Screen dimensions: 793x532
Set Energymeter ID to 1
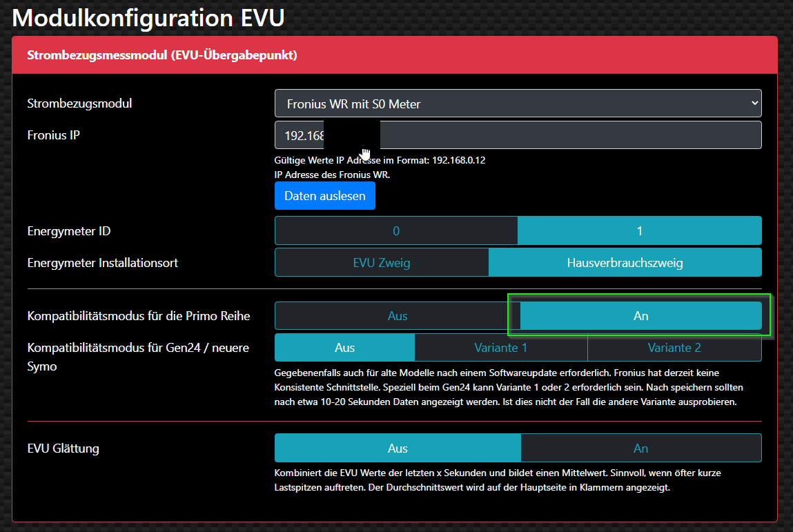tap(639, 231)
